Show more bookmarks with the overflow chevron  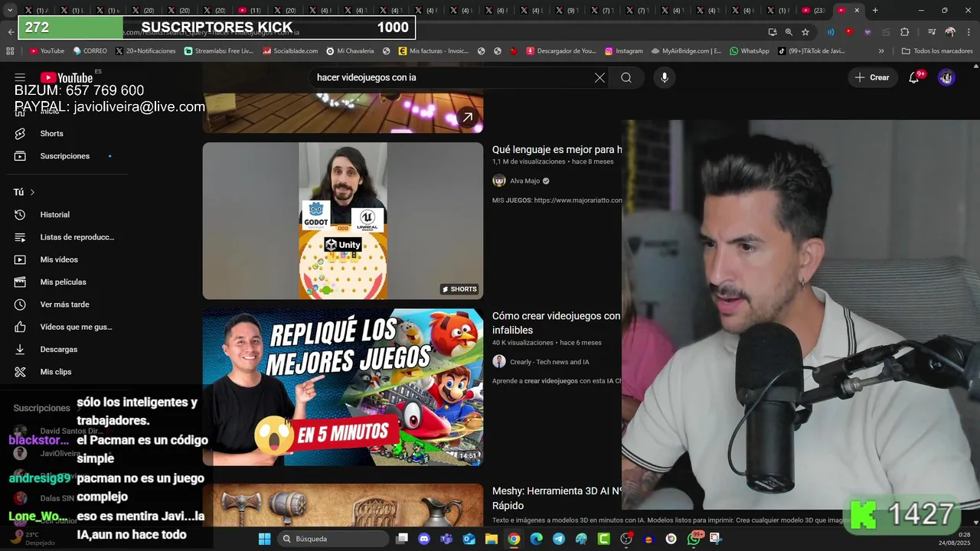point(881,51)
